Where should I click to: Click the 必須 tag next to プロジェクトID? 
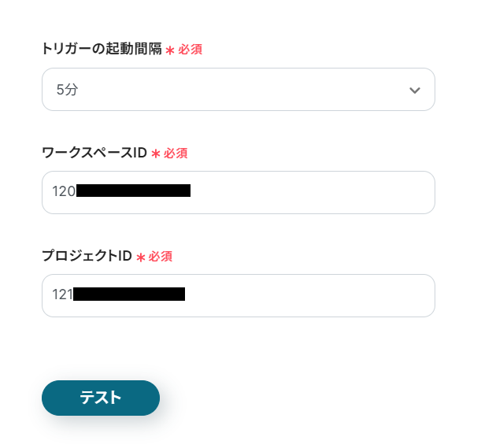coord(161,257)
